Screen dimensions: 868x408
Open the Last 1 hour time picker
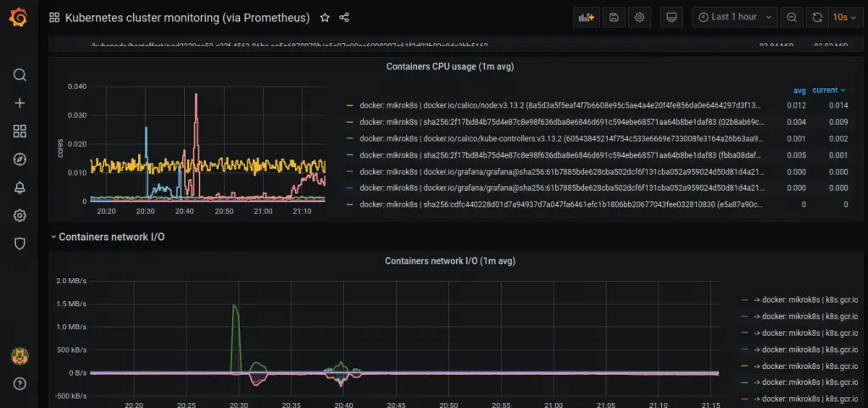[735, 17]
